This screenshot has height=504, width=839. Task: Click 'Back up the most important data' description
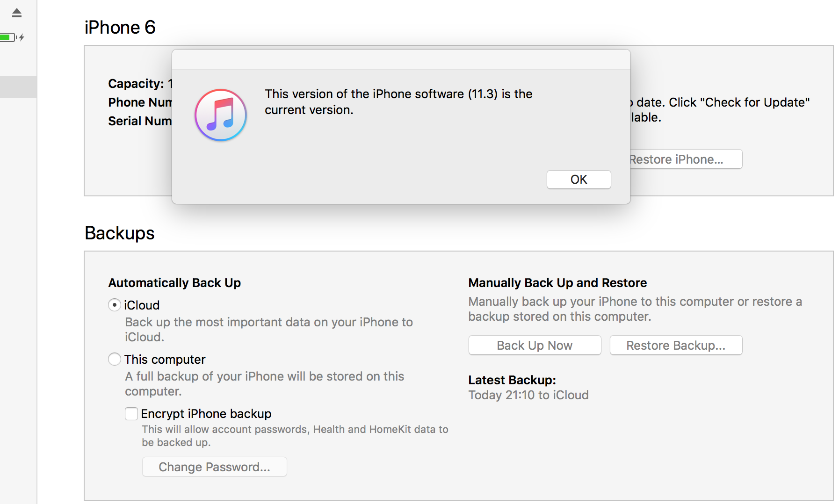coord(269,330)
